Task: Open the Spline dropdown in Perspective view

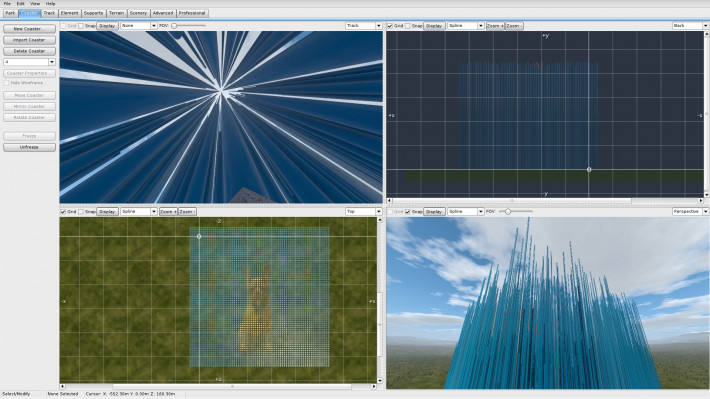Action: (x=465, y=212)
